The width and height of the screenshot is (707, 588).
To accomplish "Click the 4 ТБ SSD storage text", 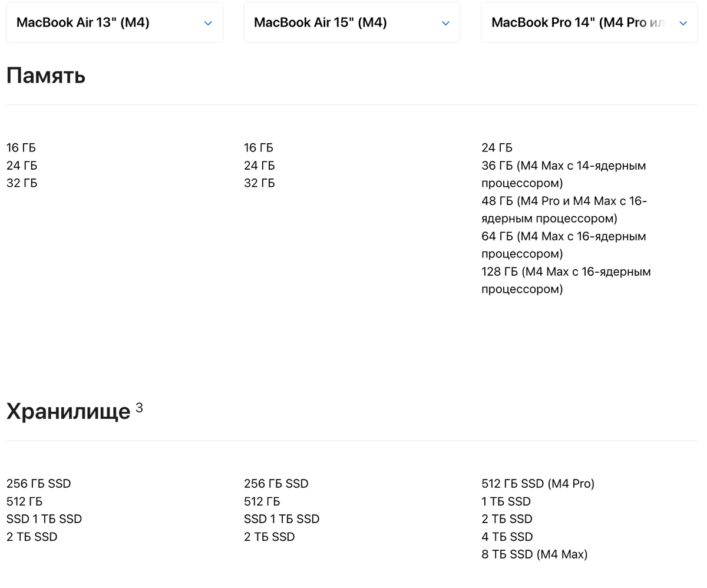I will pos(507,537).
